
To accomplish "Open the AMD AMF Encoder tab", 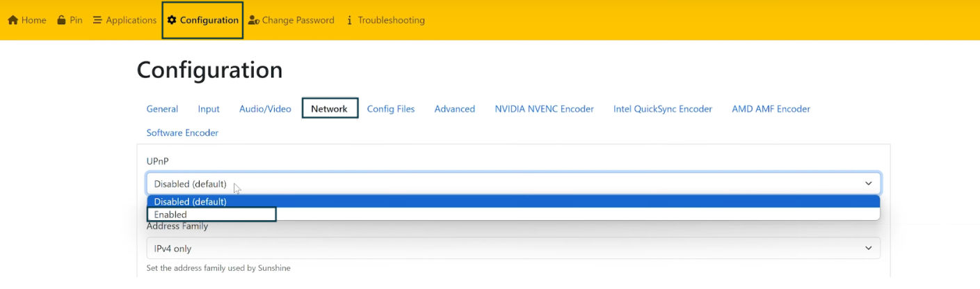I will [x=771, y=109].
